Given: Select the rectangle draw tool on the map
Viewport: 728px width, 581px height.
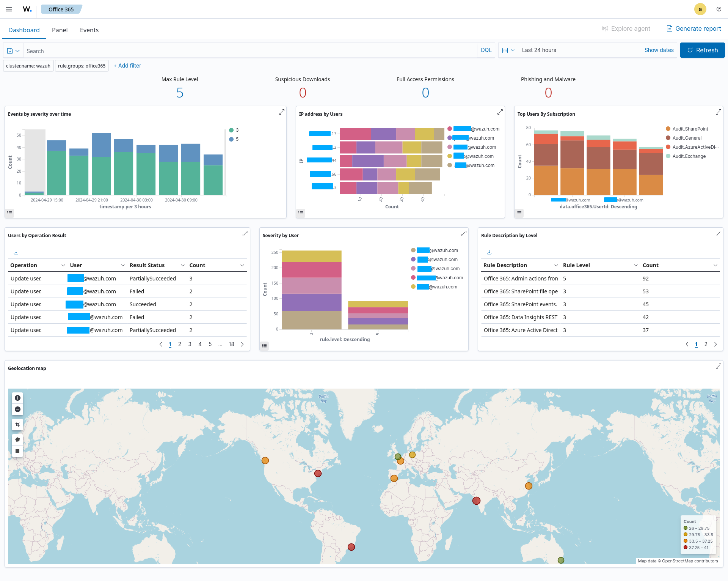Looking at the screenshot, I should (17, 451).
